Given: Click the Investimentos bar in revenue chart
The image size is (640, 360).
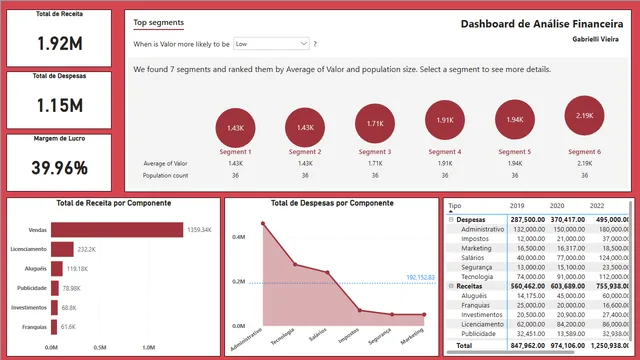Looking at the screenshot, I should point(54,307).
